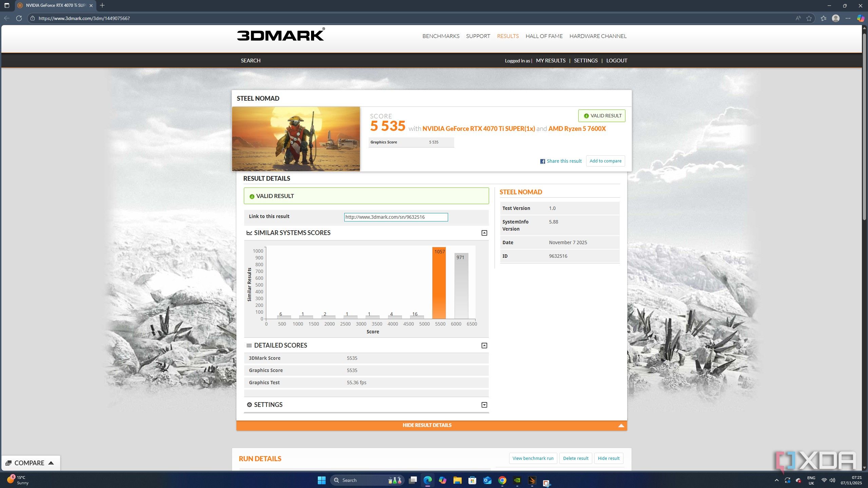Screen dimensions: 868x488
Task: Open Outlook from taskbar
Action: coord(487,480)
